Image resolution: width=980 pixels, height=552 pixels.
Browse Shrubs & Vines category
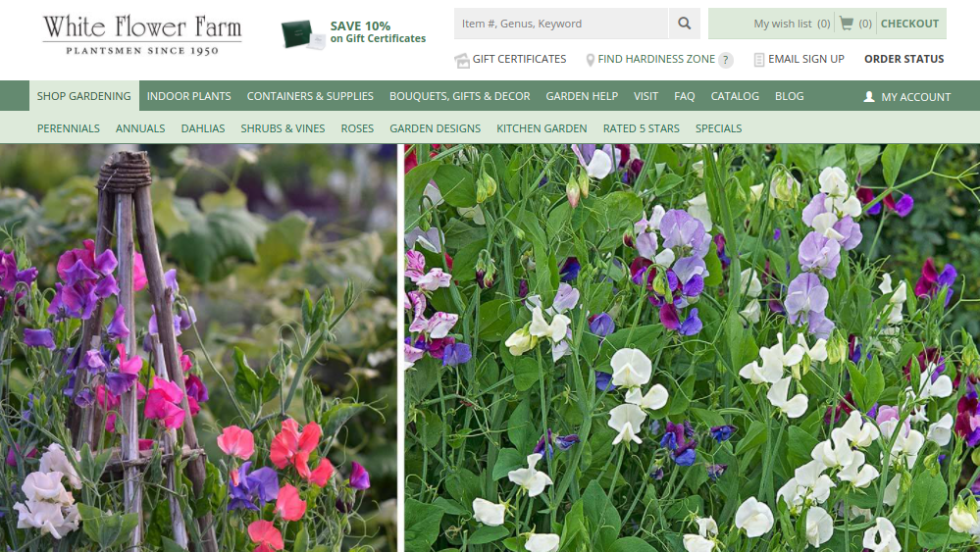(x=283, y=128)
